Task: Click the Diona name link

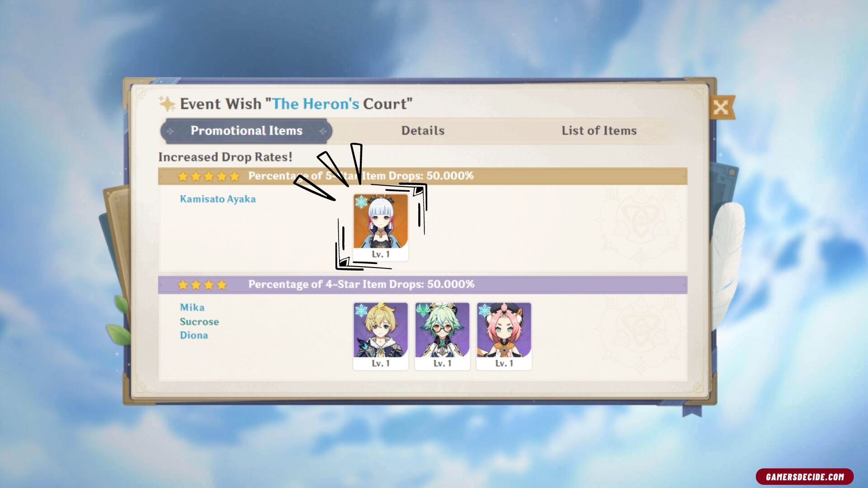Action: (194, 335)
